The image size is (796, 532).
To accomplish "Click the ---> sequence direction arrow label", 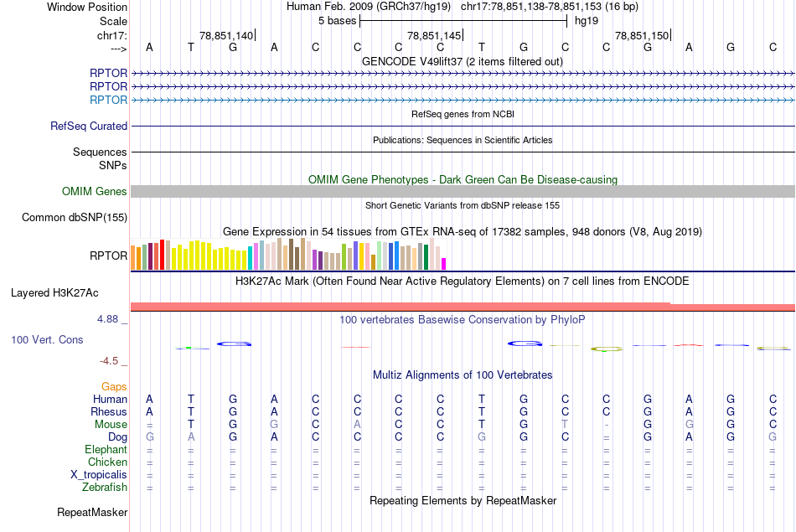I will pyautogui.click(x=118, y=49).
